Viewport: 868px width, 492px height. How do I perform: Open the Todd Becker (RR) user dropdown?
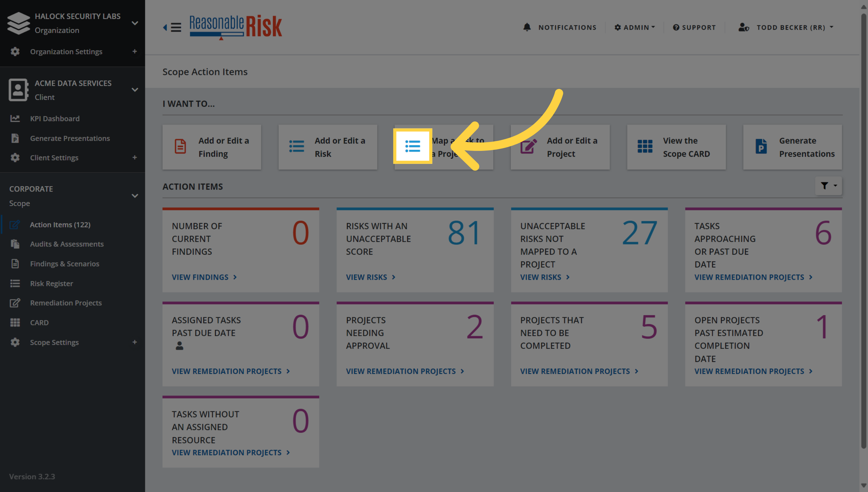click(x=786, y=27)
